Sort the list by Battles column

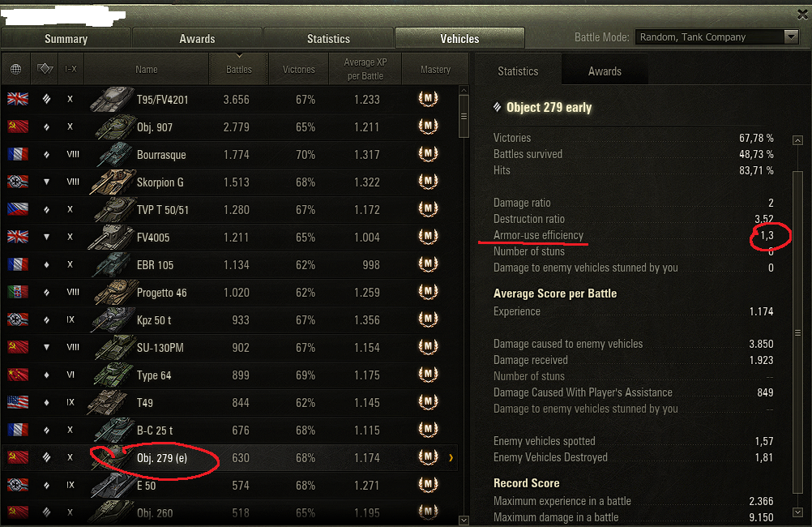pyautogui.click(x=239, y=69)
